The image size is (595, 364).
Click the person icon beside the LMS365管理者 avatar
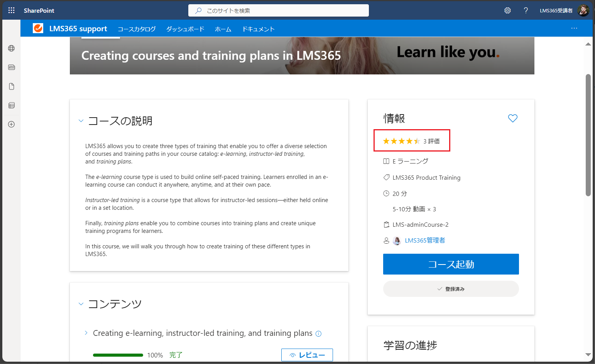(386, 241)
